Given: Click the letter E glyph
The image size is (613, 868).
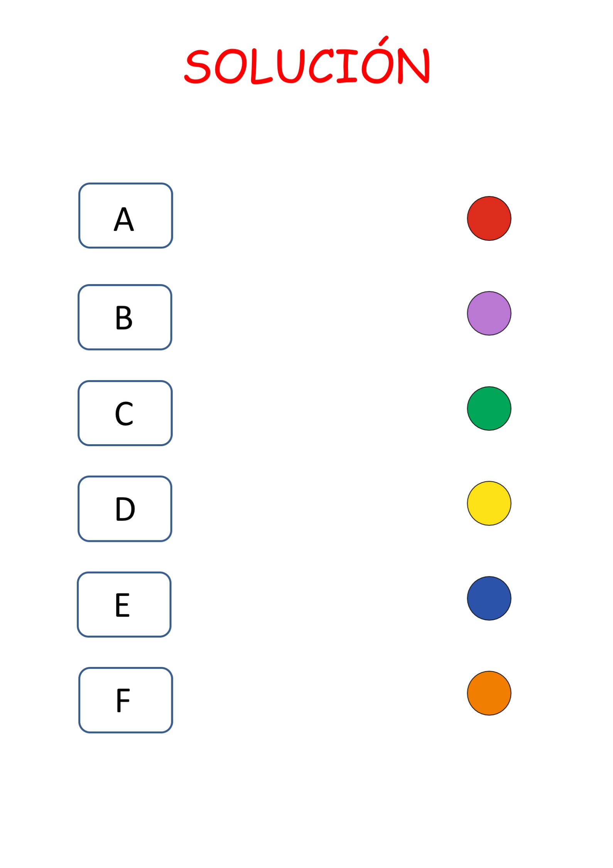Looking at the screenshot, I should click(122, 605).
